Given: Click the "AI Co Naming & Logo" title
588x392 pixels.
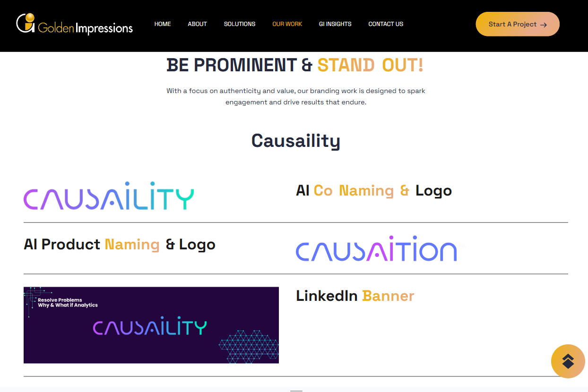Looking at the screenshot, I should pos(374,190).
